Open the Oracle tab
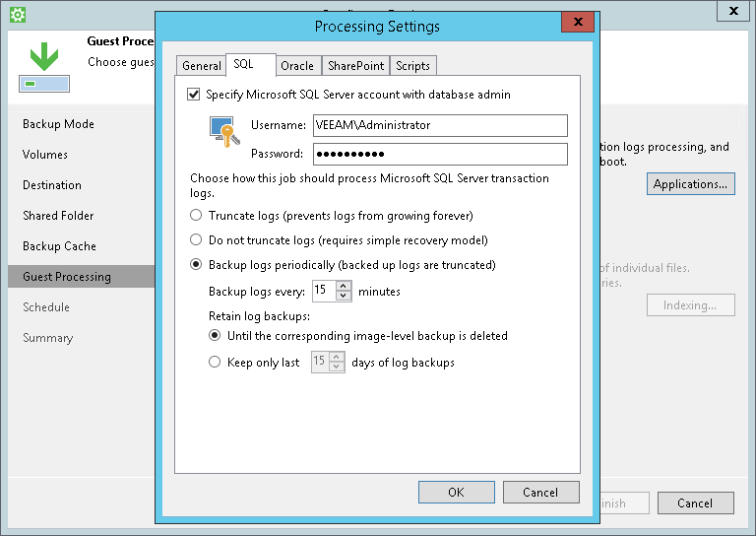 point(297,66)
